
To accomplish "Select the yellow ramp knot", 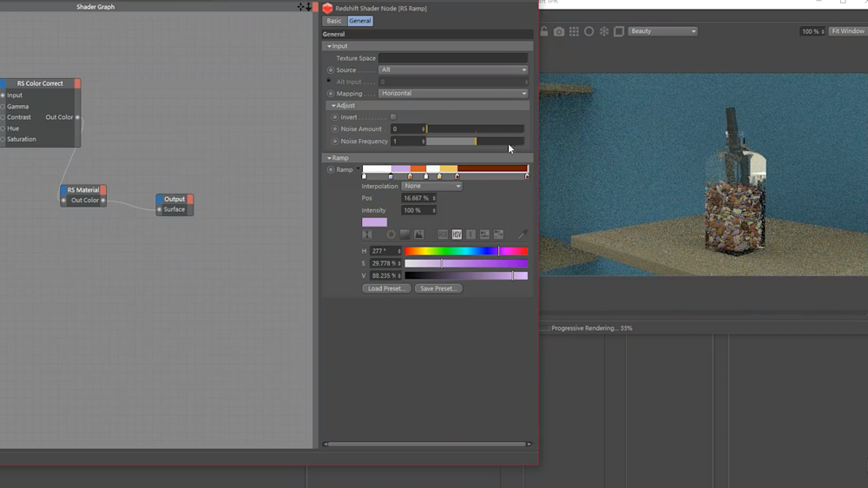I will click(439, 176).
